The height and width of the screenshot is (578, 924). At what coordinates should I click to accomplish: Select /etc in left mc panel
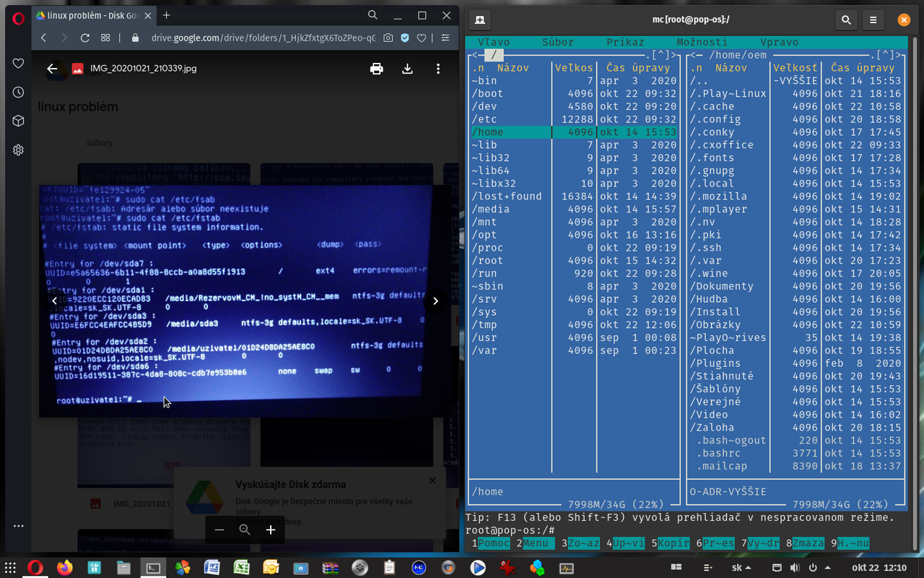coord(575,119)
